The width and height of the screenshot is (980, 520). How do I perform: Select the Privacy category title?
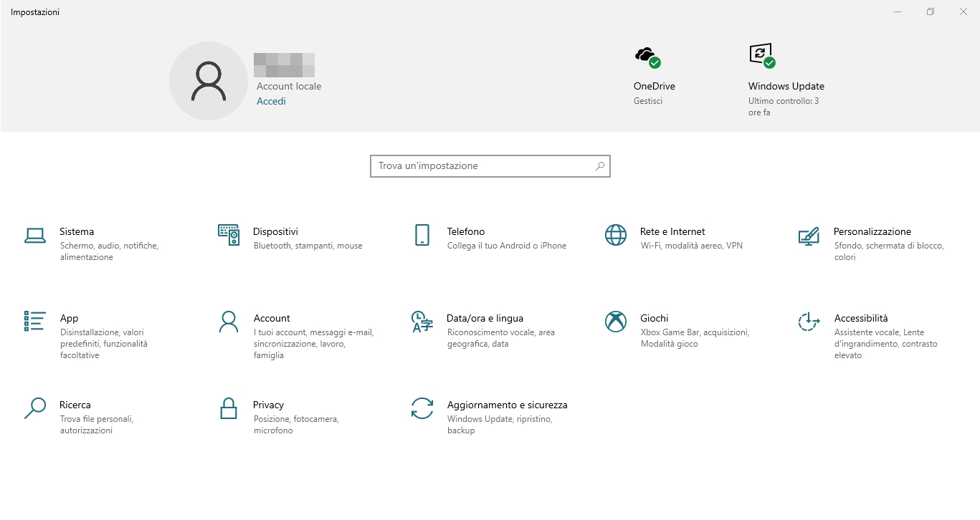coord(269,405)
